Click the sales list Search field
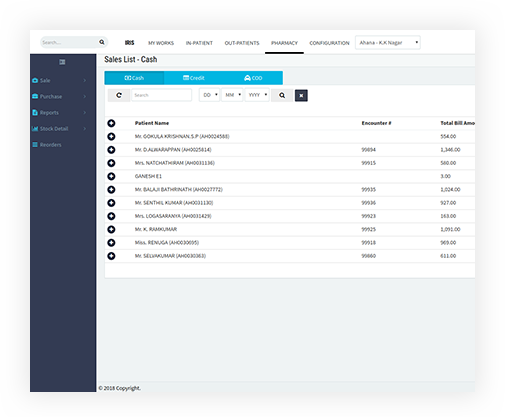Screen dimensions: 505x417 click(x=162, y=95)
